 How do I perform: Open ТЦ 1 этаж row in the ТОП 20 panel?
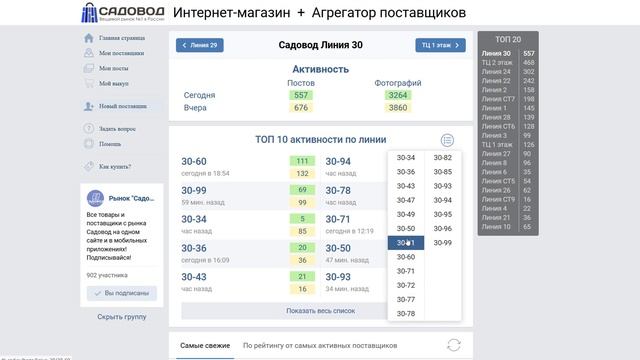[497, 144]
